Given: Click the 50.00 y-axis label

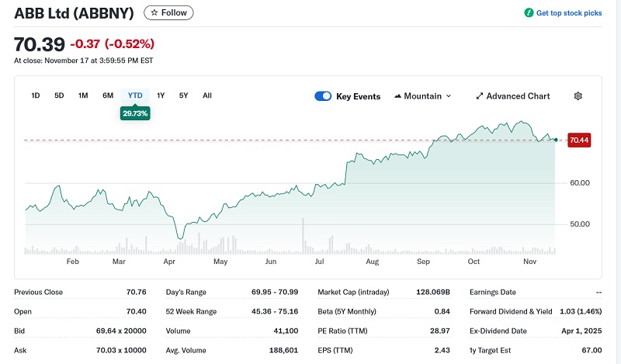Looking at the screenshot, I should [x=580, y=224].
